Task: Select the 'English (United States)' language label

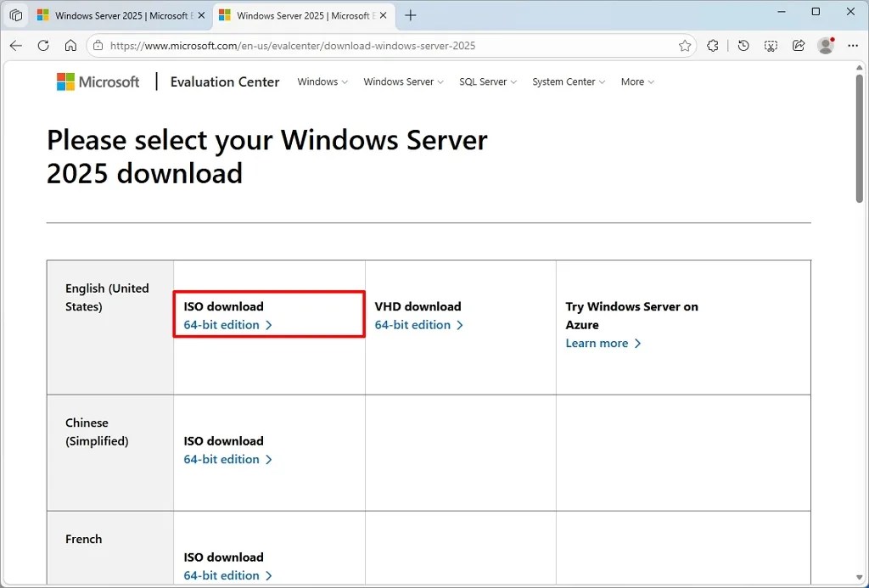Action: coord(107,297)
